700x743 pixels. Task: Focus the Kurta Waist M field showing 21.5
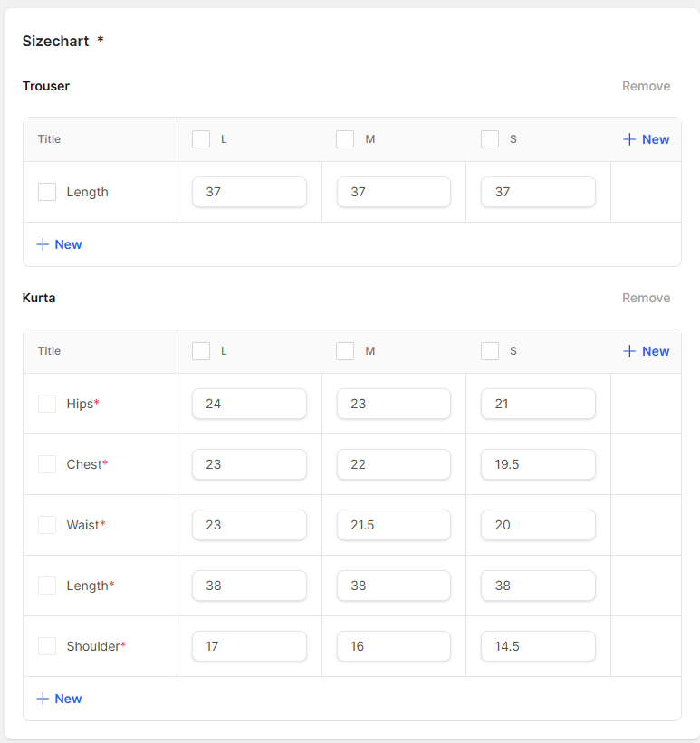[393, 525]
